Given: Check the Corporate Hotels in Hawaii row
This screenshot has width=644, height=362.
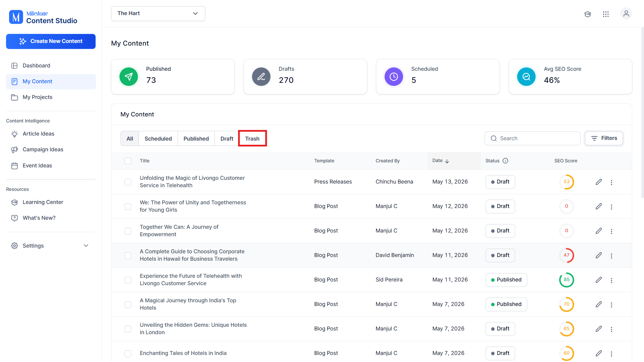Looking at the screenshot, I should (x=128, y=256).
